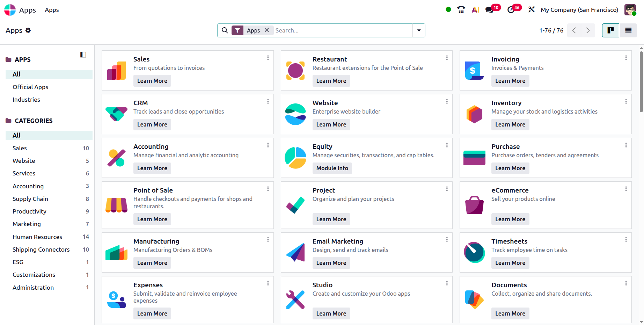The height and width of the screenshot is (325, 644).
Task: Open the Studio wrench tools icon in header
Action: 532,10
